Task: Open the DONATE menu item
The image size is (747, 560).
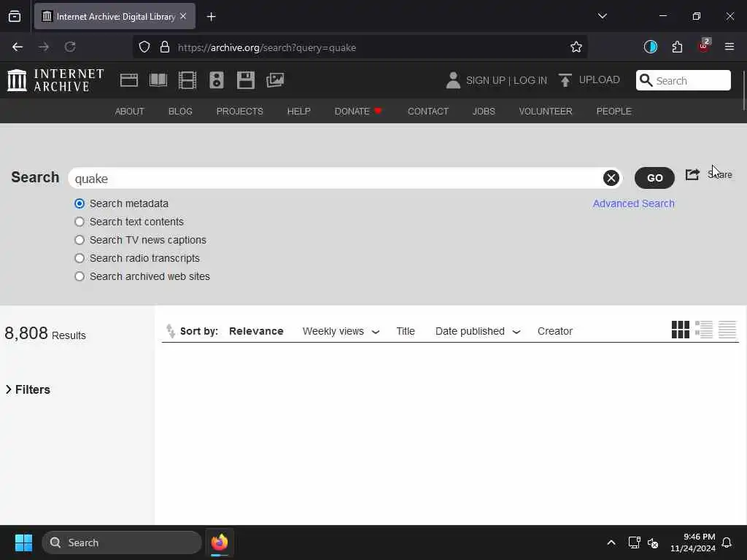Action: [358, 111]
